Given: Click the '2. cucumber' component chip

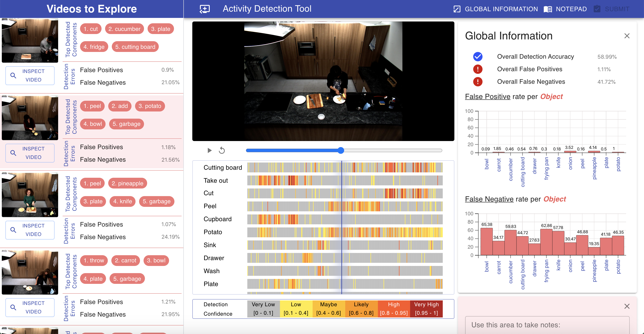Looking at the screenshot, I should coord(124,29).
